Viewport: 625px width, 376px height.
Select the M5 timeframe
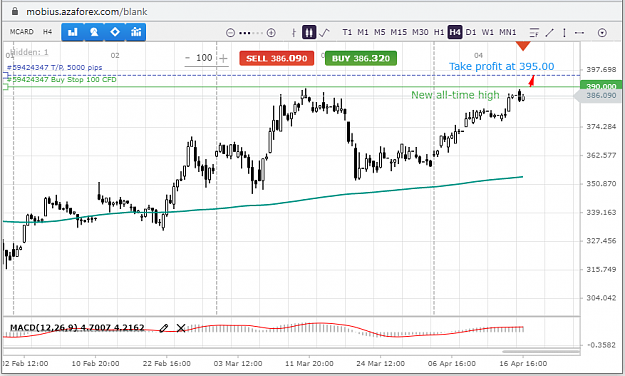tap(379, 32)
